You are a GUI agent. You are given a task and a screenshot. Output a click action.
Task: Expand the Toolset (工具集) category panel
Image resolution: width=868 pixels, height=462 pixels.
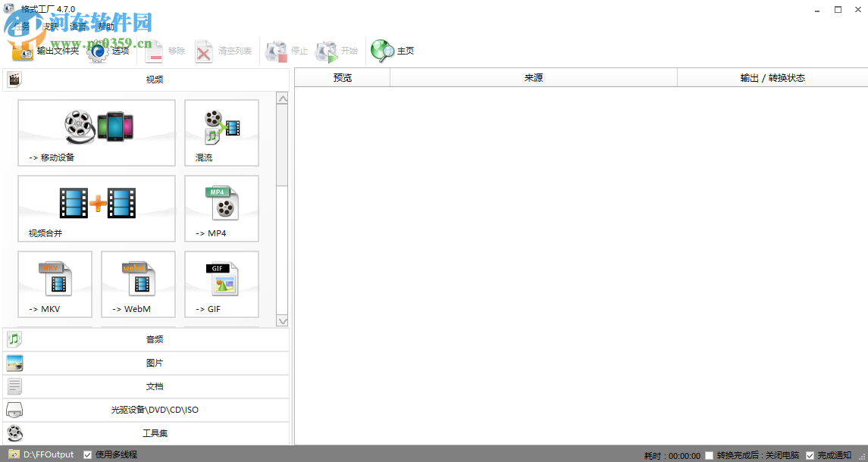[146, 433]
